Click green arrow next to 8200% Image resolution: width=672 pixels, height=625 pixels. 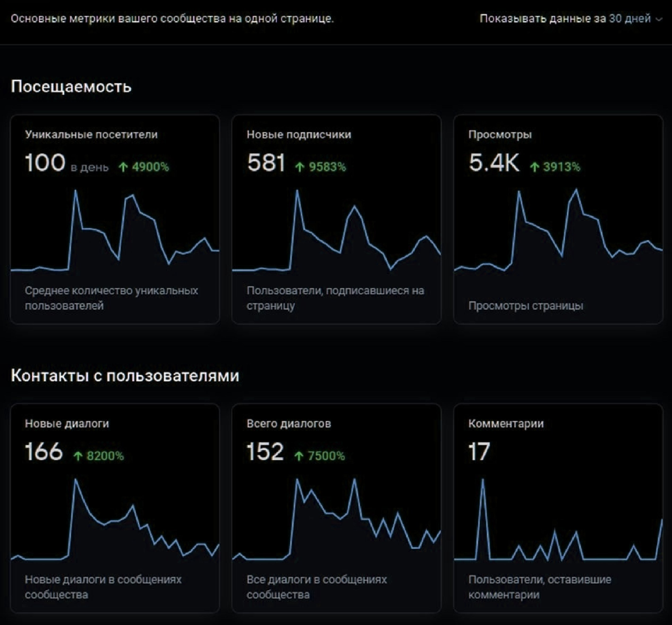pyautogui.click(x=78, y=456)
